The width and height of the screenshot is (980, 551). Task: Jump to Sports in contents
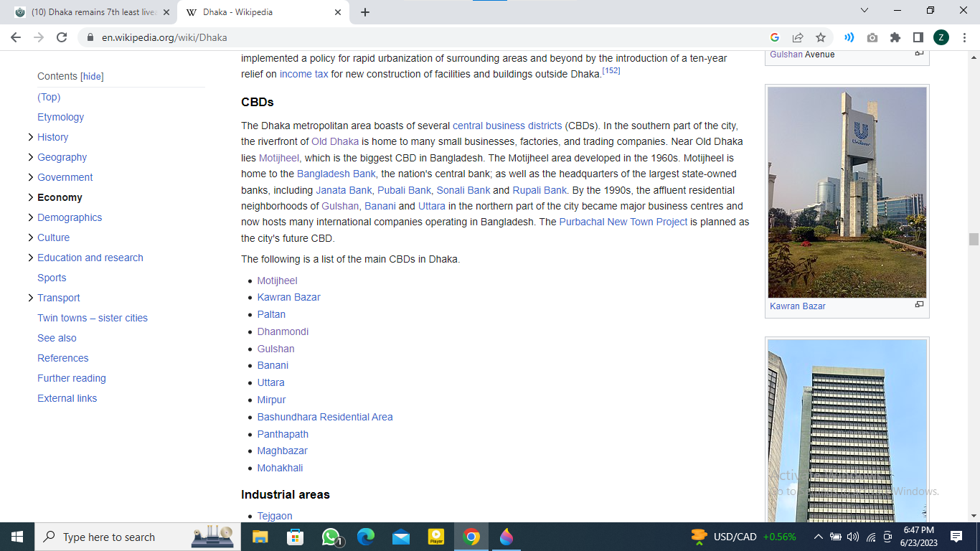click(x=52, y=278)
